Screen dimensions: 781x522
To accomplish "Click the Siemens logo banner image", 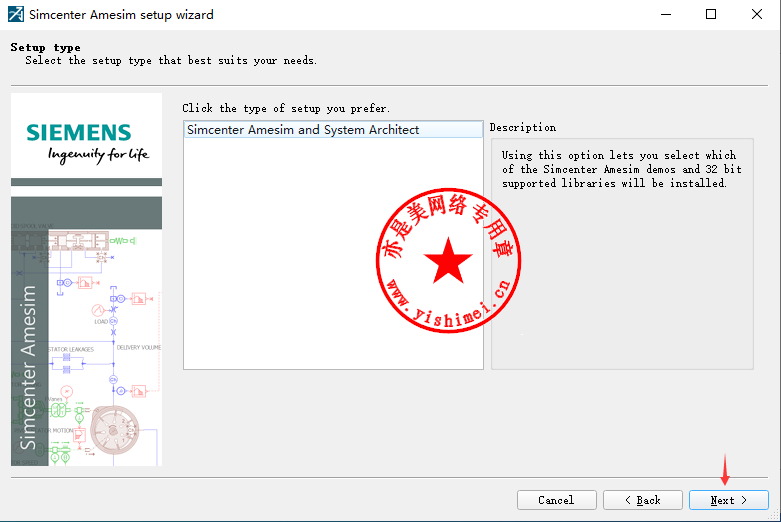I will tap(86, 279).
